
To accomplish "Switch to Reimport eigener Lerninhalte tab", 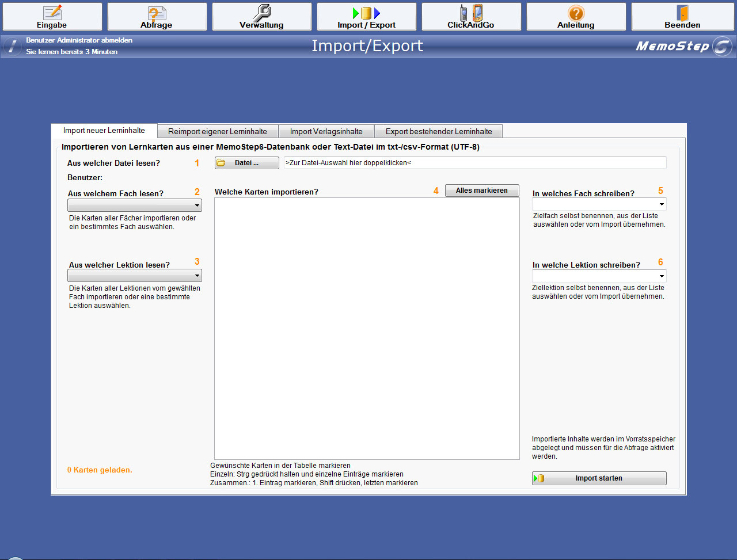I will [217, 131].
